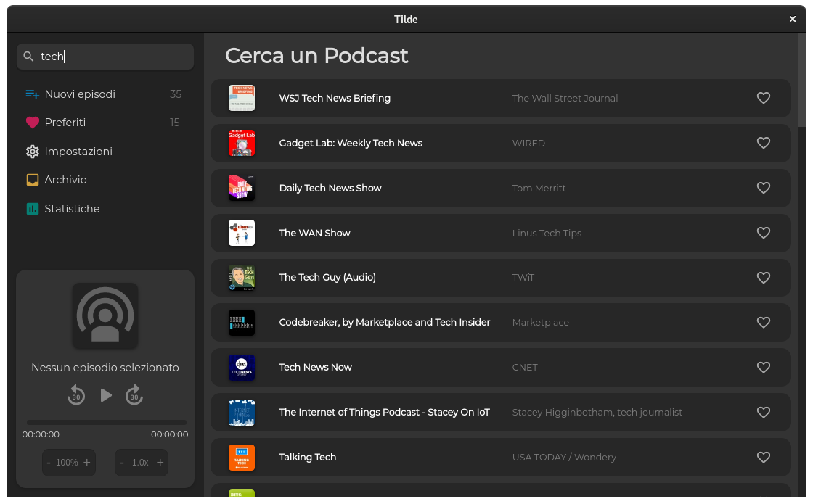This screenshot has width=813, height=504.
Task: Open 'Tech News Now' title
Action: (x=316, y=367)
